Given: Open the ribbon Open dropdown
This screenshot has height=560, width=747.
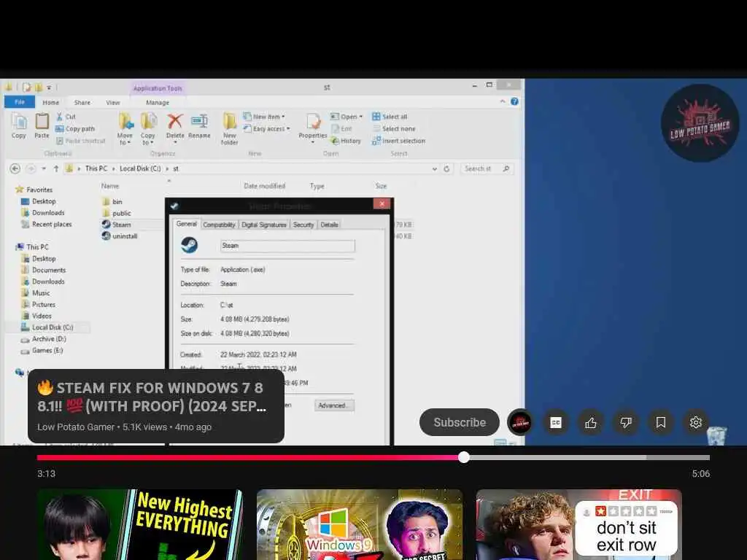Looking at the screenshot, I should pyautogui.click(x=347, y=117).
